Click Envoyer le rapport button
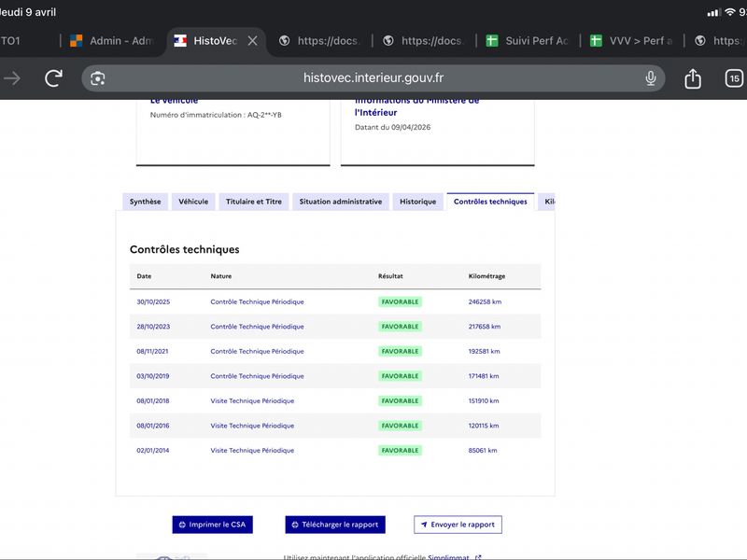Viewport: 747px width, 560px height. 458,525
